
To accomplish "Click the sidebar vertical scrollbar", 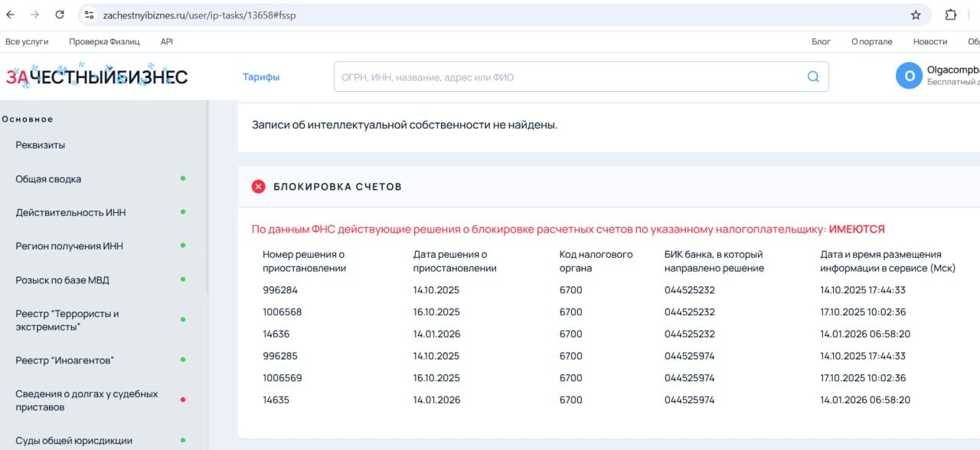I will coord(207,197).
